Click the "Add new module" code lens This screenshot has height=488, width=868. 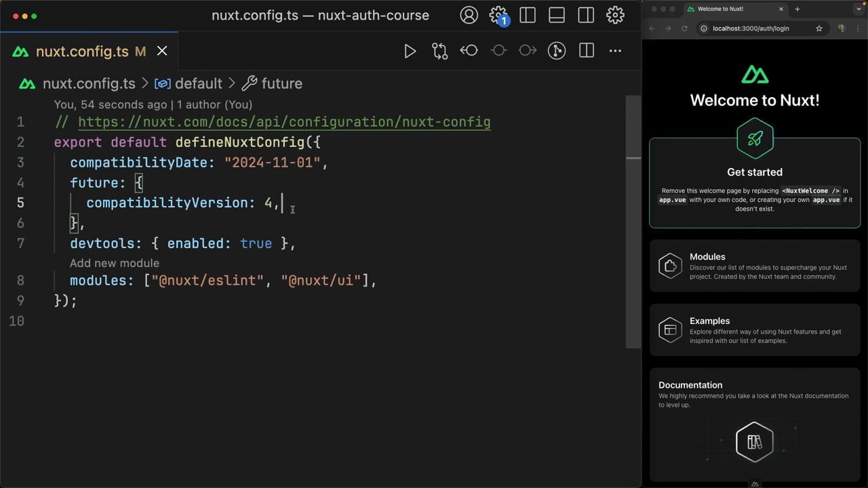(x=115, y=263)
